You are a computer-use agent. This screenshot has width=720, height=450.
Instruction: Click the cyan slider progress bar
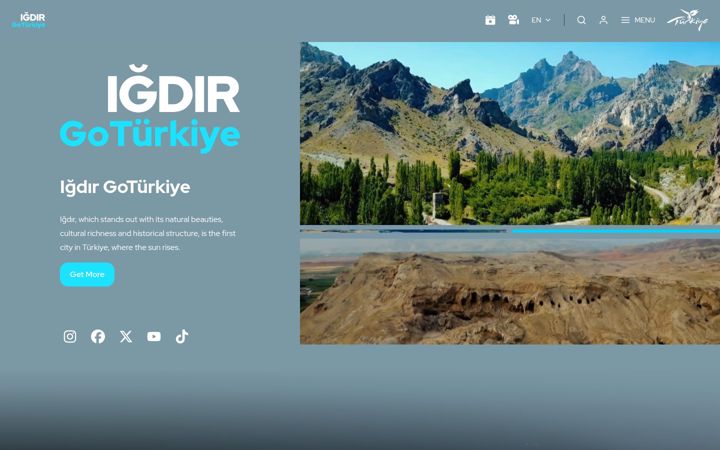[616, 231]
